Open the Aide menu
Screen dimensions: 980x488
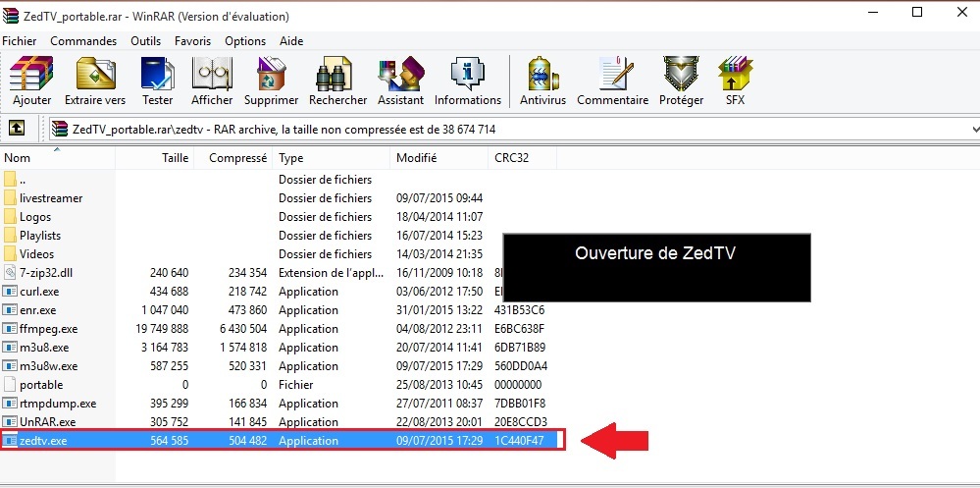291,41
